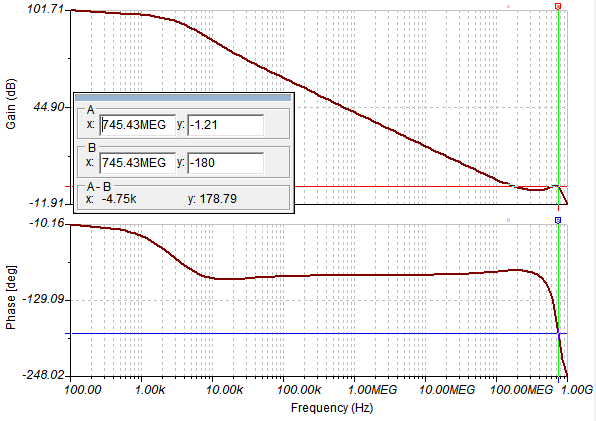This screenshot has width=596, height=421.
Task: Click the red cursor A handle above gain plot
Action: coord(558,6)
